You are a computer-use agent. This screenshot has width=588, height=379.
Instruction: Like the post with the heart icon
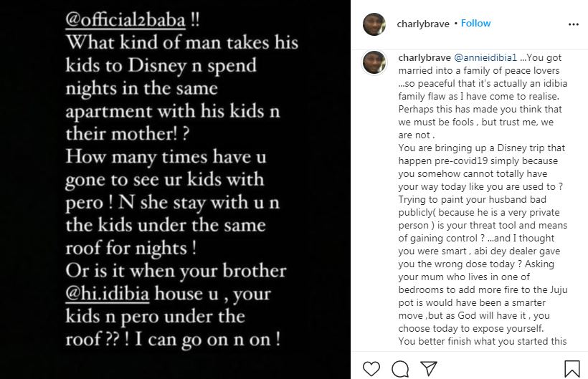pos(370,368)
